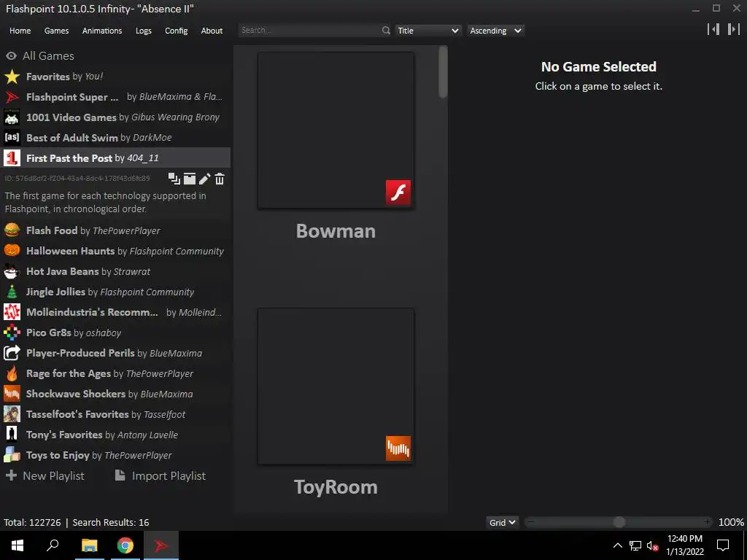The width and height of the screenshot is (747, 560).
Task: Click the Jingle Jollies tree icon
Action: pyautogui.click(x=12, y=292)
